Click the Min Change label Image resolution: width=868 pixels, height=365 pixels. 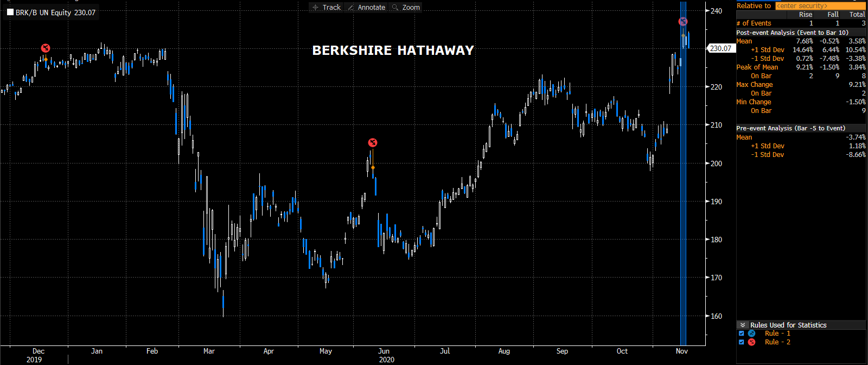[x=754, y=102]
